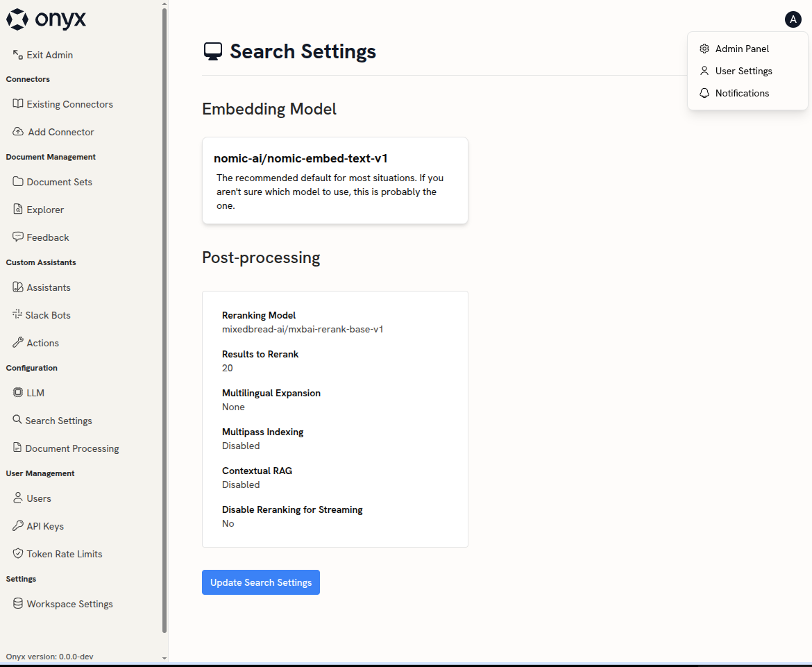Click the Add Connector cloud upload icon
Viewport: 812px width, 667px height.
[17, 132]
